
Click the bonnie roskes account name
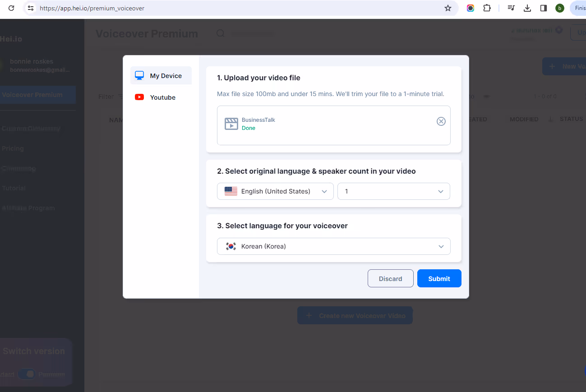pos(32,61)
